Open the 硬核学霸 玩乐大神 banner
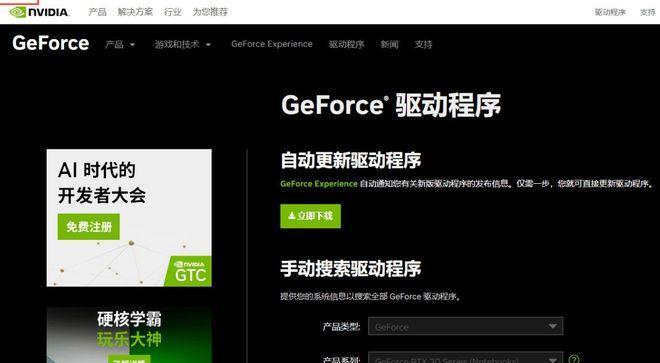Image resolution: width=660 pixels, height=363 pixels. tap(129, 335)
